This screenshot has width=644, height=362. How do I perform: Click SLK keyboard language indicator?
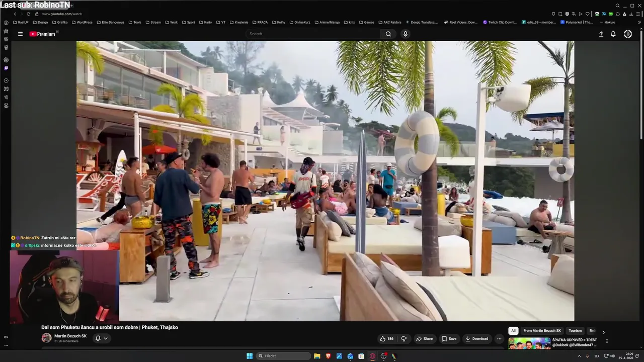(597, 356)
